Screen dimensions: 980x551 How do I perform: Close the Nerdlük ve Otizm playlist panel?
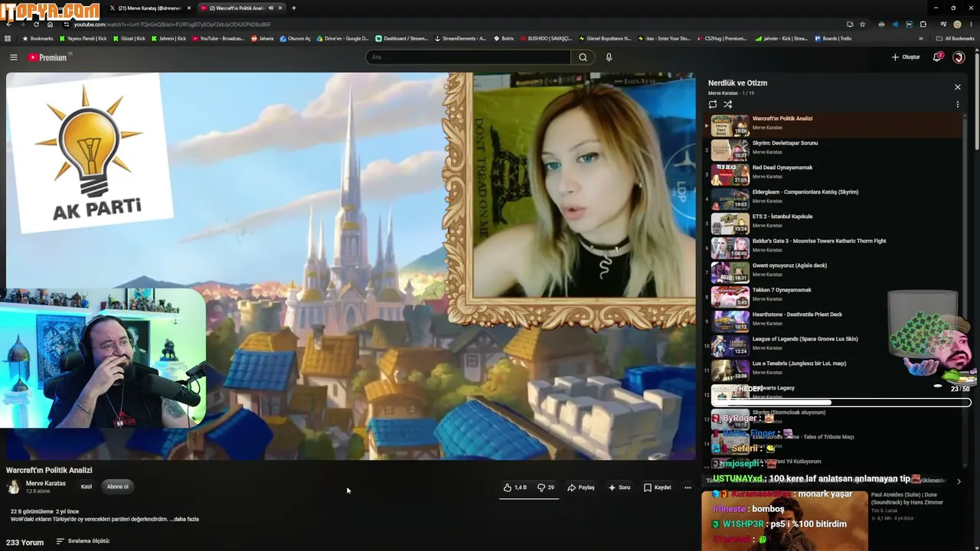pyautogui.click(x=957, y=87)
